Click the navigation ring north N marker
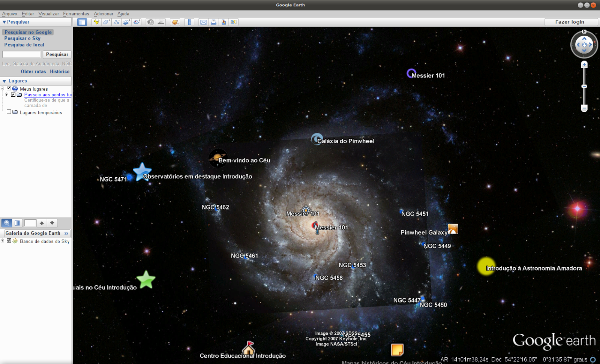The height and width of the screenshot is (364, 600). [584, 31]
